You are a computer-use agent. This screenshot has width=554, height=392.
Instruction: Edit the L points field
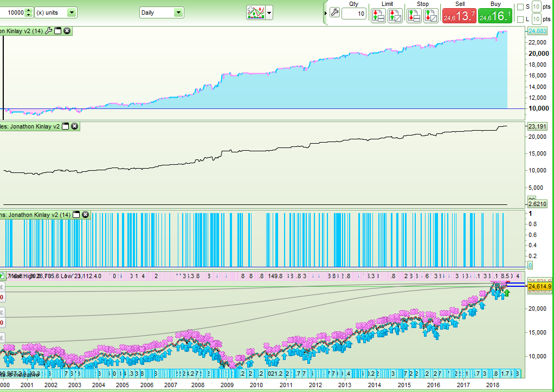pos(536,19)
